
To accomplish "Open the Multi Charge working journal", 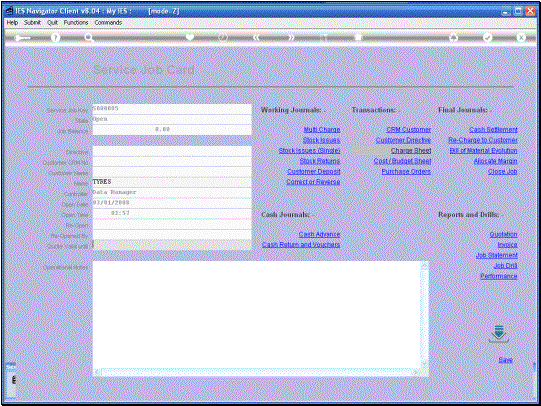I will click(x=322, y=130).
